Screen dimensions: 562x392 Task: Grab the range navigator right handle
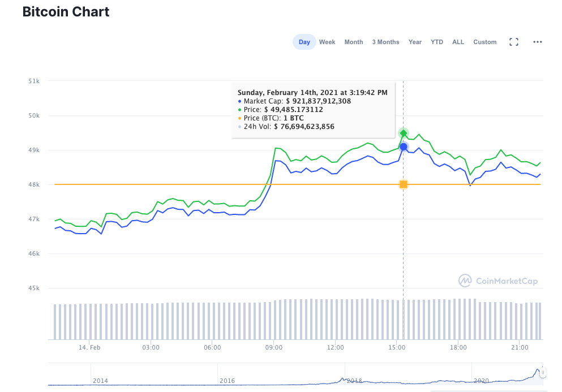tap(543, 373)
